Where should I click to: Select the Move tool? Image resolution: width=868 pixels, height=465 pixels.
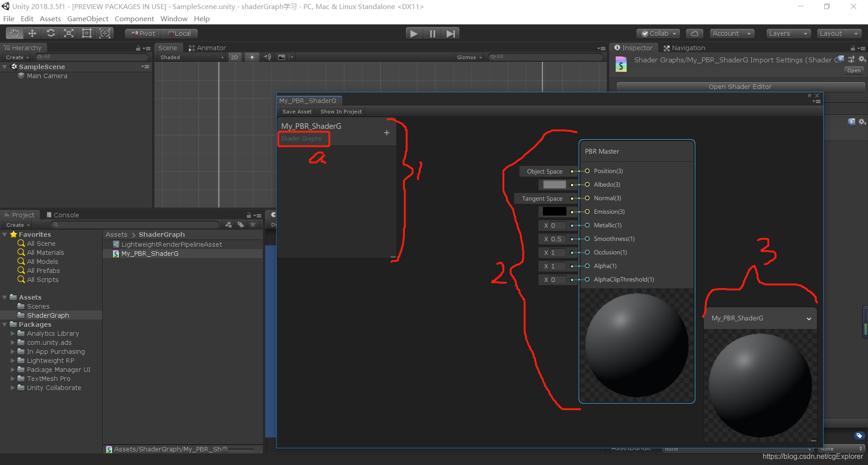click(x=32, y=33)
